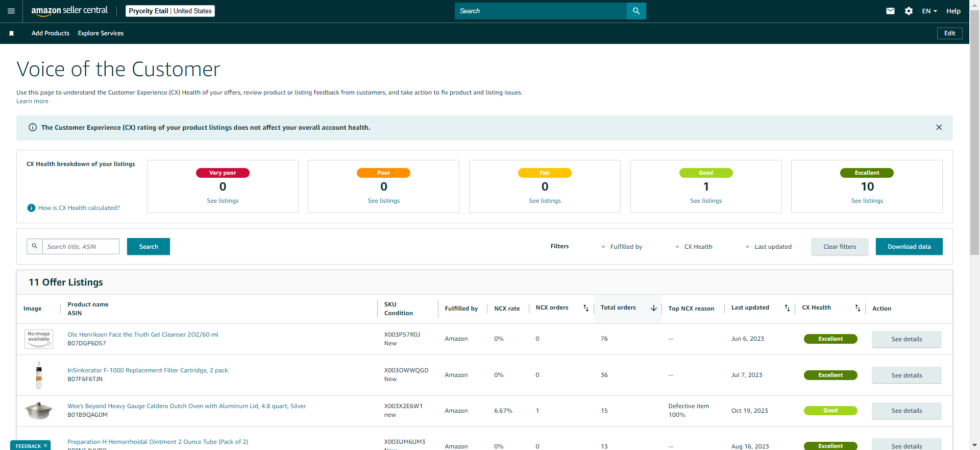Open the settings gear icon
Screen dimensions: 980x450
(909, 11)
